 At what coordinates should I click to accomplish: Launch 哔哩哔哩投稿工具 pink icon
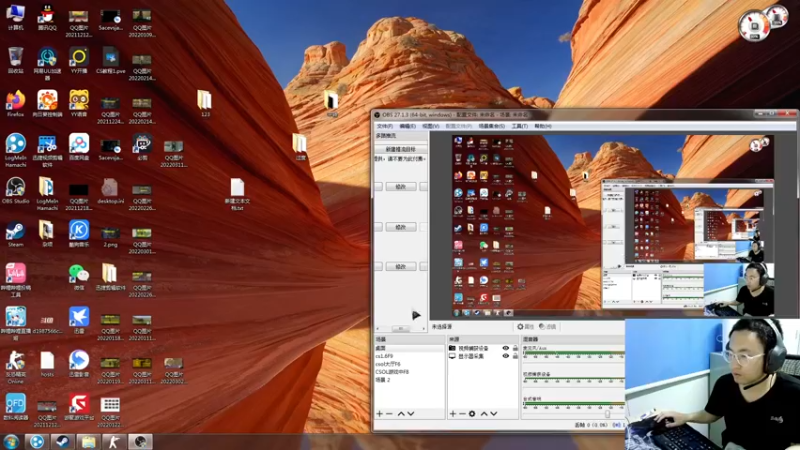15,281
